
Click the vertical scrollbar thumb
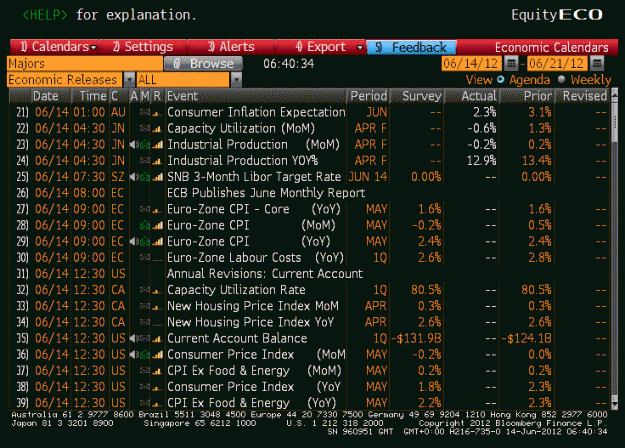point(614,120)
